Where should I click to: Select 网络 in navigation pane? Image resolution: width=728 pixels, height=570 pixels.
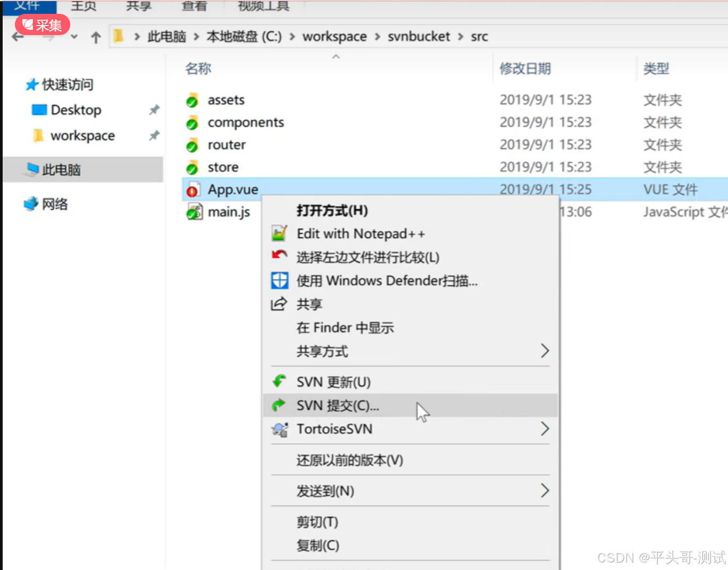point(55,204)
